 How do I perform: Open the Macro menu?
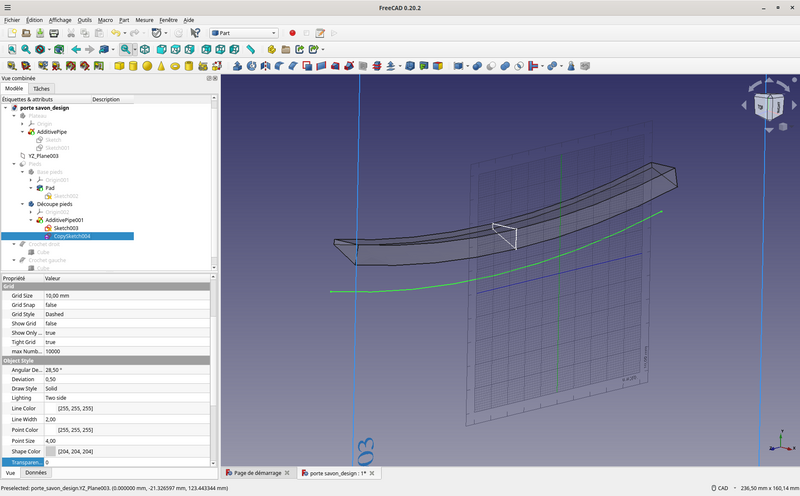[x=105, y=19]
